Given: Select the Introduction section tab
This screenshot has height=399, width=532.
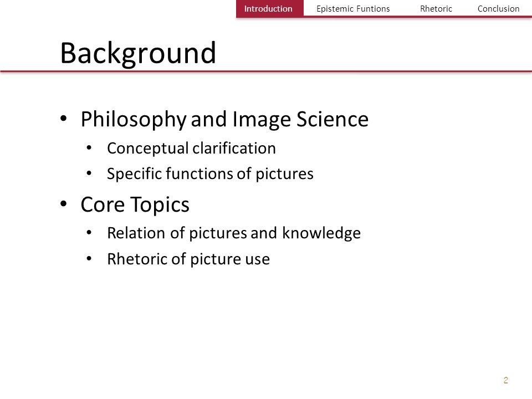Looking at the screenshot, I should click(x=269, y=8).
